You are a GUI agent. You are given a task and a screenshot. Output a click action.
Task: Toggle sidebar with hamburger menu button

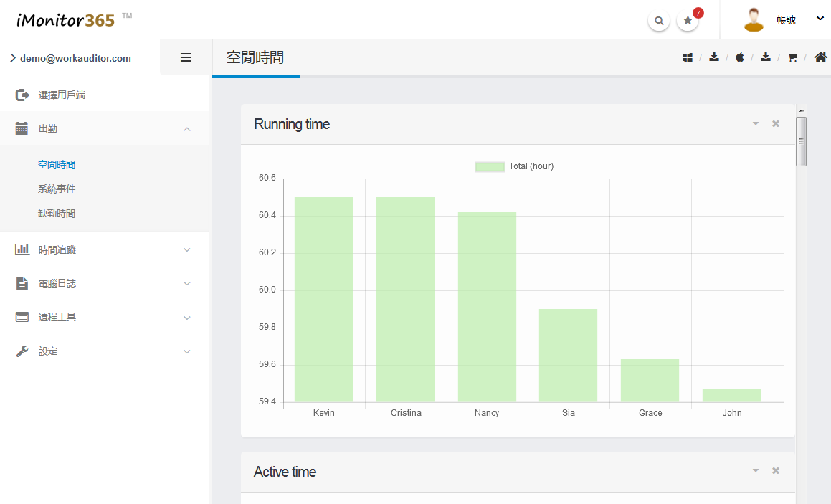tap(186, 57)
